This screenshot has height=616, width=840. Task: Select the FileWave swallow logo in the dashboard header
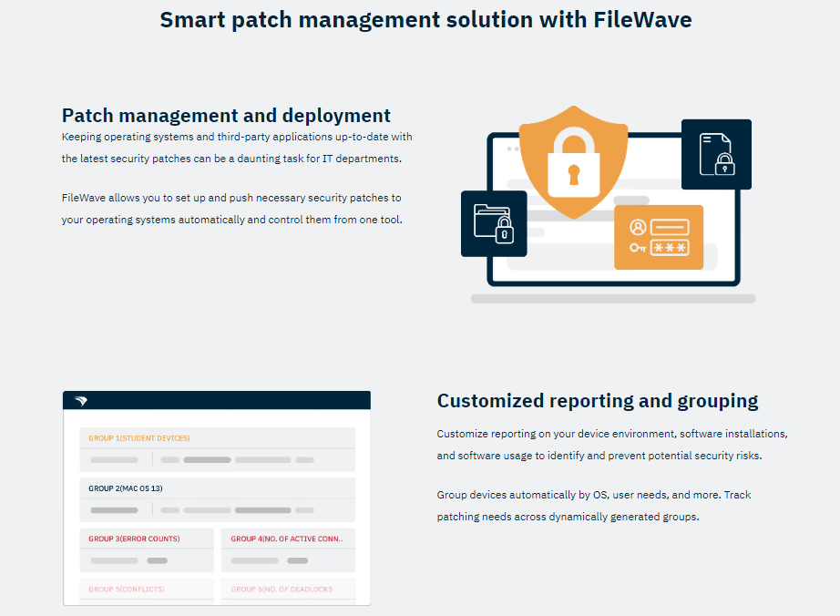(81, 398)
